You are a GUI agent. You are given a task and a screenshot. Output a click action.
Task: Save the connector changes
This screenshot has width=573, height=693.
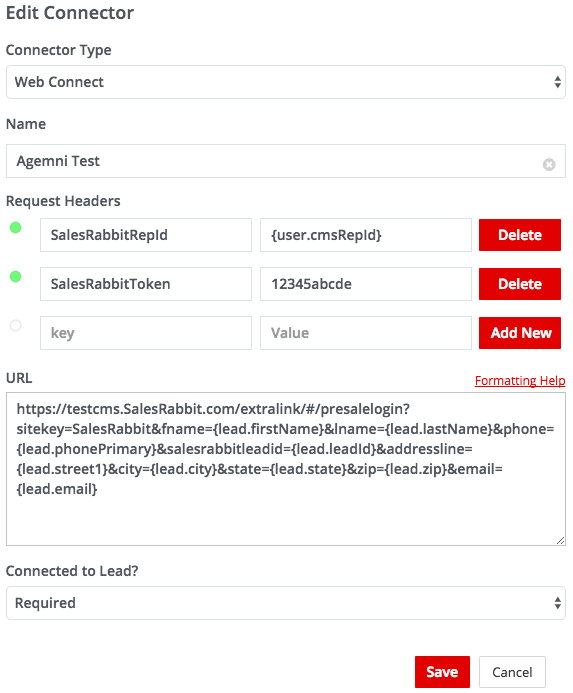coord(442,672)
